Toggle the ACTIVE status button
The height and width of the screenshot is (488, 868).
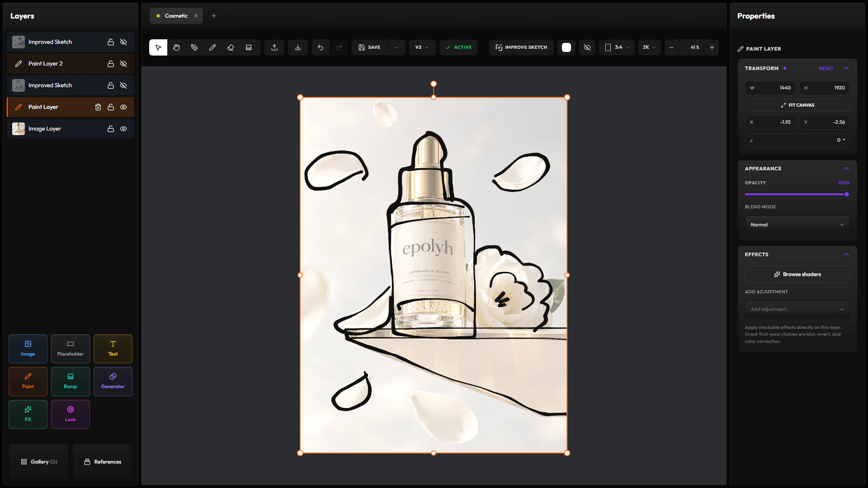[x=458, y=47]
